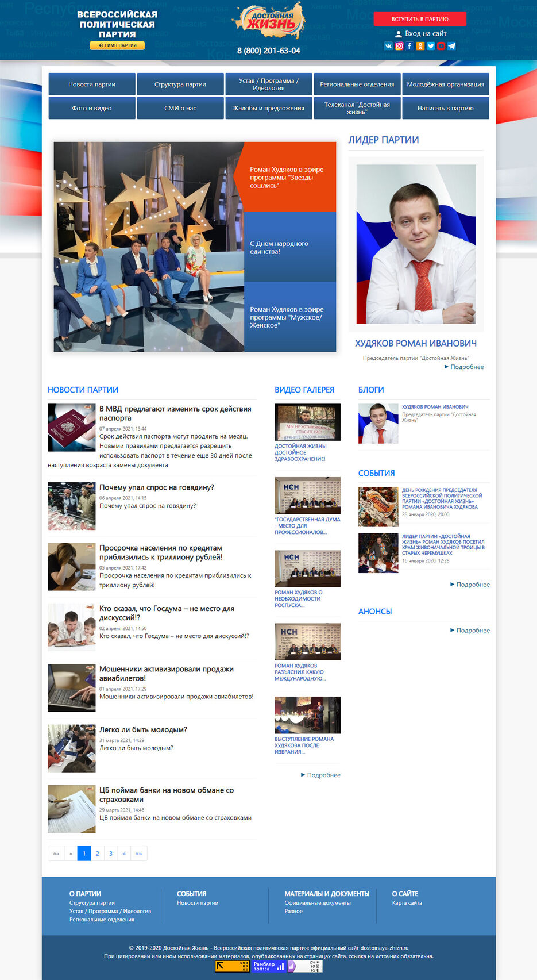This screenshot has height=980, width=537.
Task: Open the Telegram channel icon
Action: (451, 46)
